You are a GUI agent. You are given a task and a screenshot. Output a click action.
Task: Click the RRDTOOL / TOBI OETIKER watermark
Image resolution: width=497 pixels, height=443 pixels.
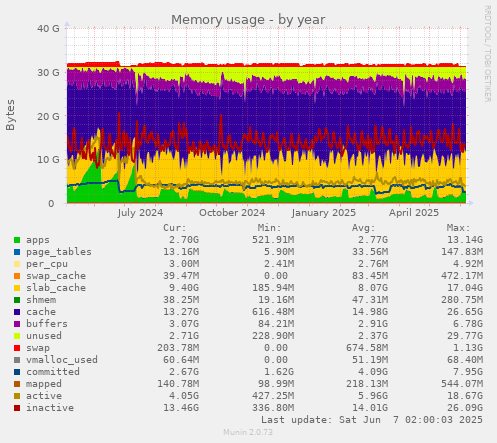487,54
